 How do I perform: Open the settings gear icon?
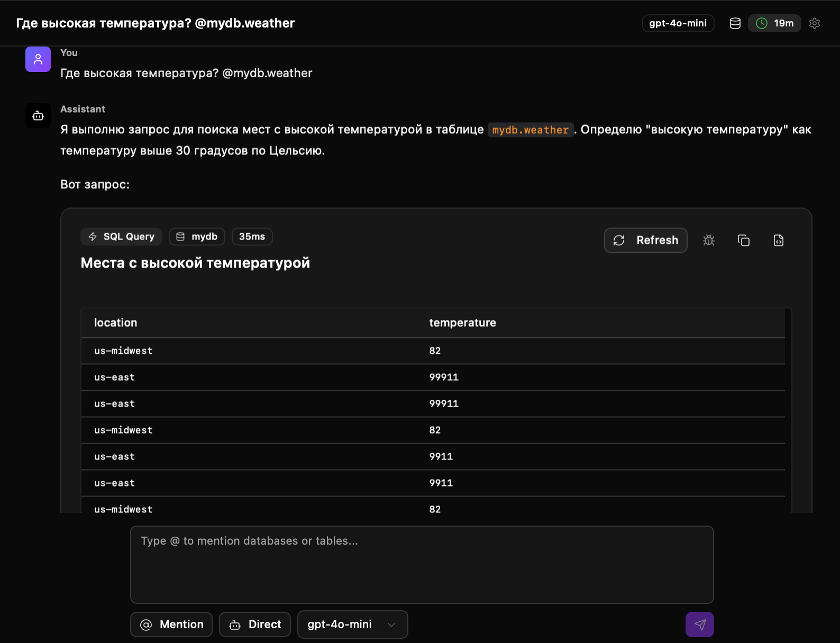[x=815, y=23]
